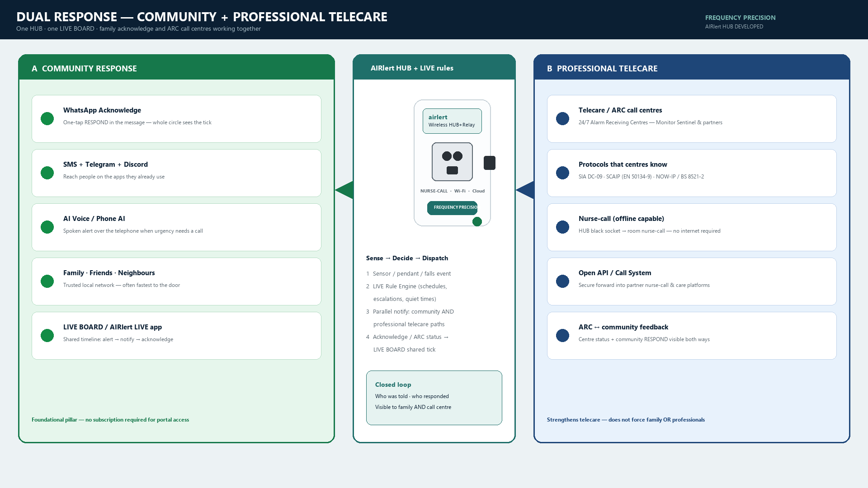Click the green dot beside AI Voice / Phone AI
This screenshot has width=868, height=488.
[47, 227]
